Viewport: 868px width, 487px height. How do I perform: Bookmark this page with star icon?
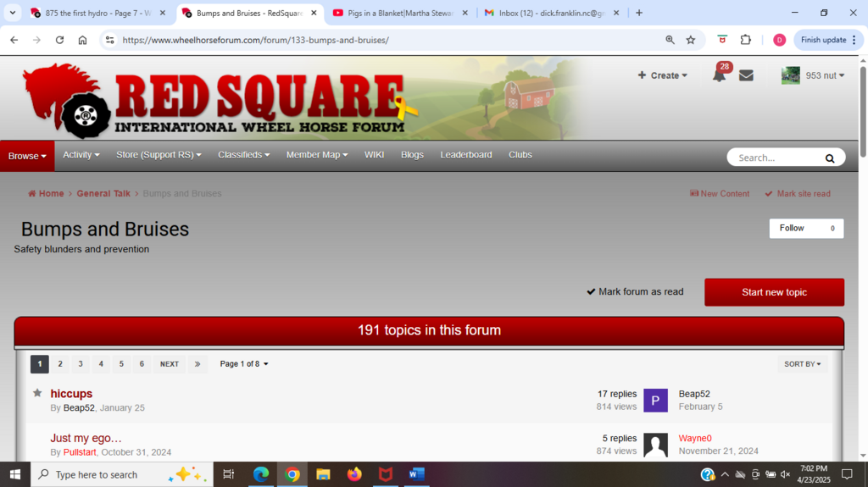(x=691, y=40)
